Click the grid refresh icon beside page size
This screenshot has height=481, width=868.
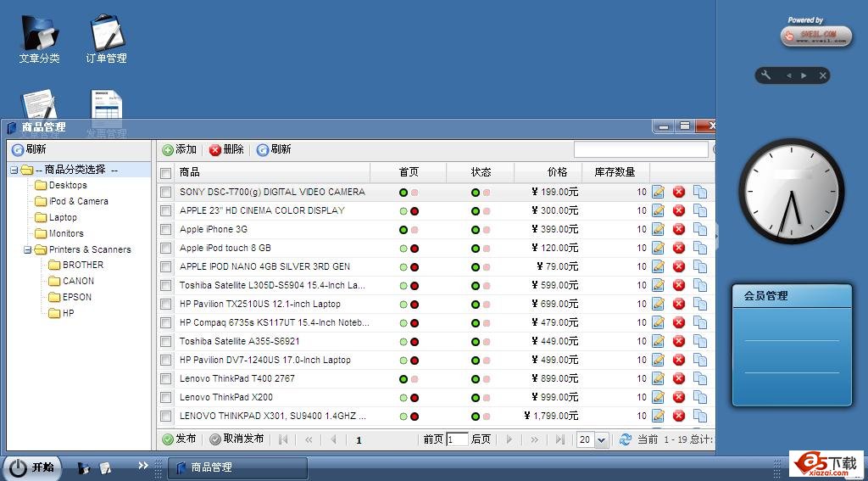pyautogui.click(x=626, y=439)
